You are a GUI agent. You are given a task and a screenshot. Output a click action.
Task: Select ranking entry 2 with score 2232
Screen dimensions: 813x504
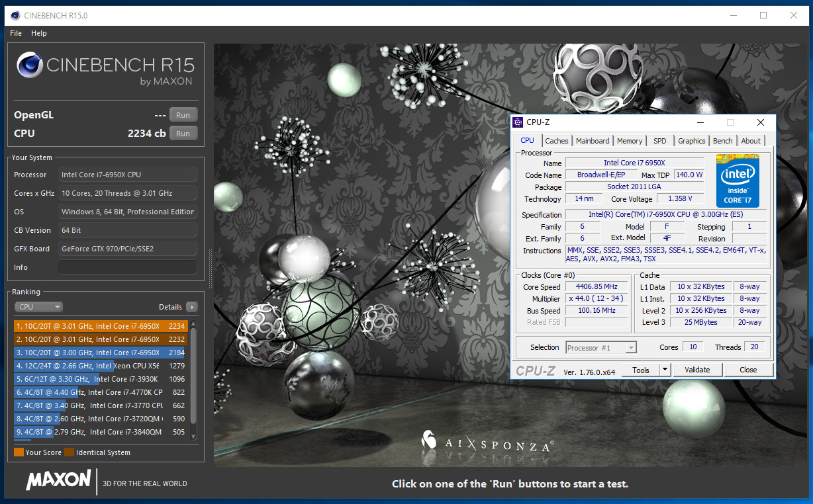[101, 339]
